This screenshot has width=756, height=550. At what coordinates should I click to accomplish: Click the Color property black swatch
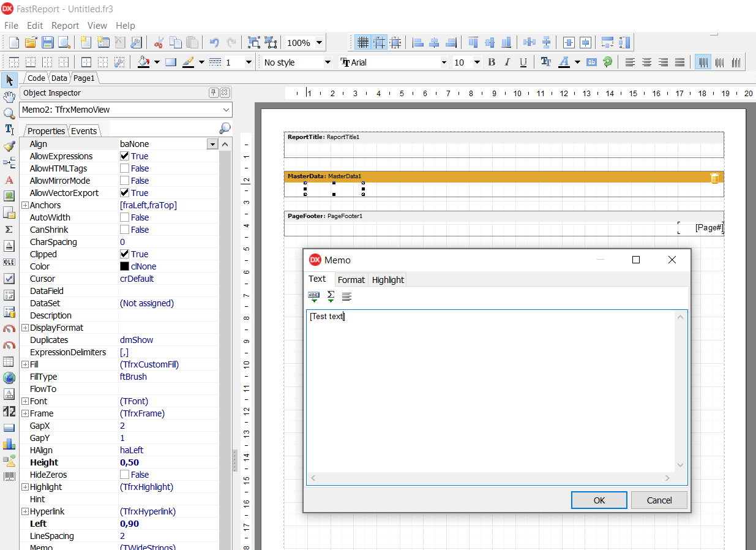[x=124, y=266]
